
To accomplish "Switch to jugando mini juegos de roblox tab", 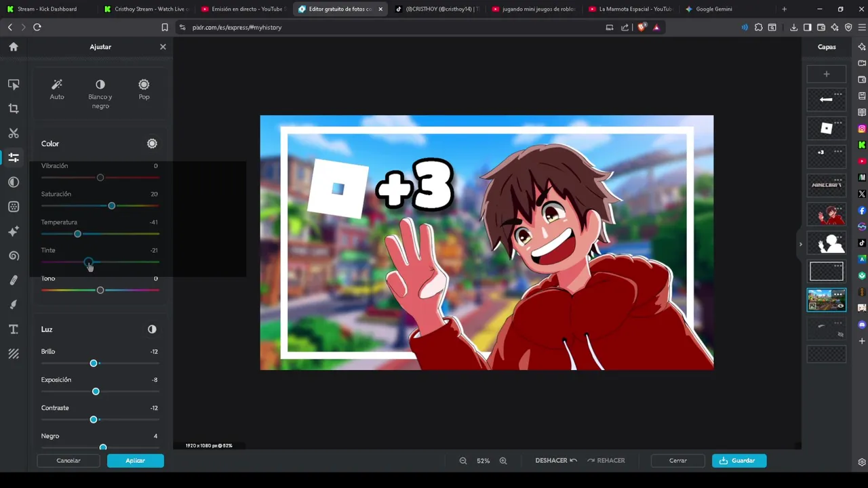I will [533, 9].
